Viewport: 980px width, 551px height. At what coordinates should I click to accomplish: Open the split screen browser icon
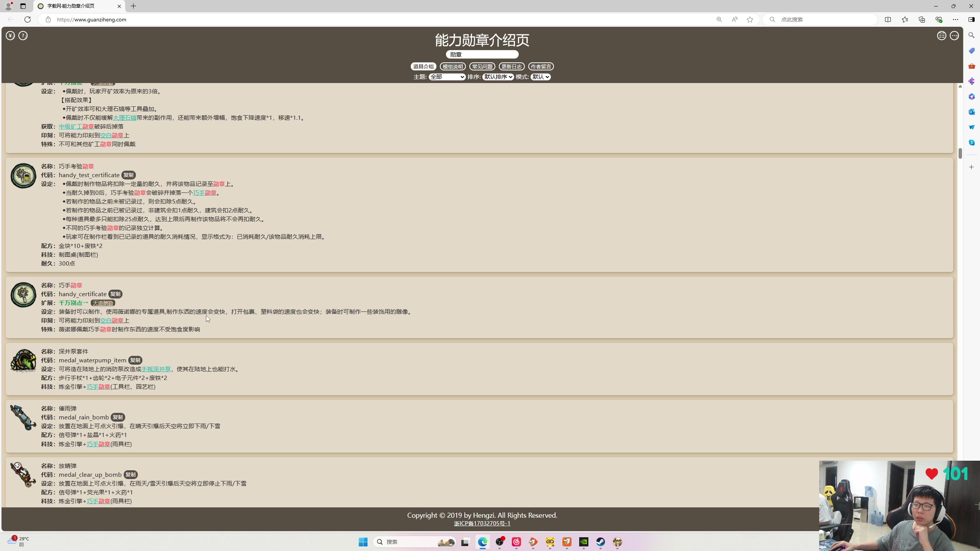coord(888,20)
